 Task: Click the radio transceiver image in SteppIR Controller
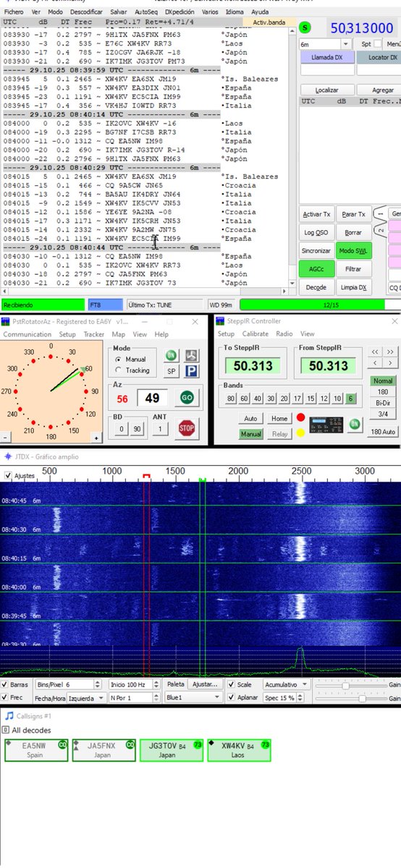pos(326,425)
